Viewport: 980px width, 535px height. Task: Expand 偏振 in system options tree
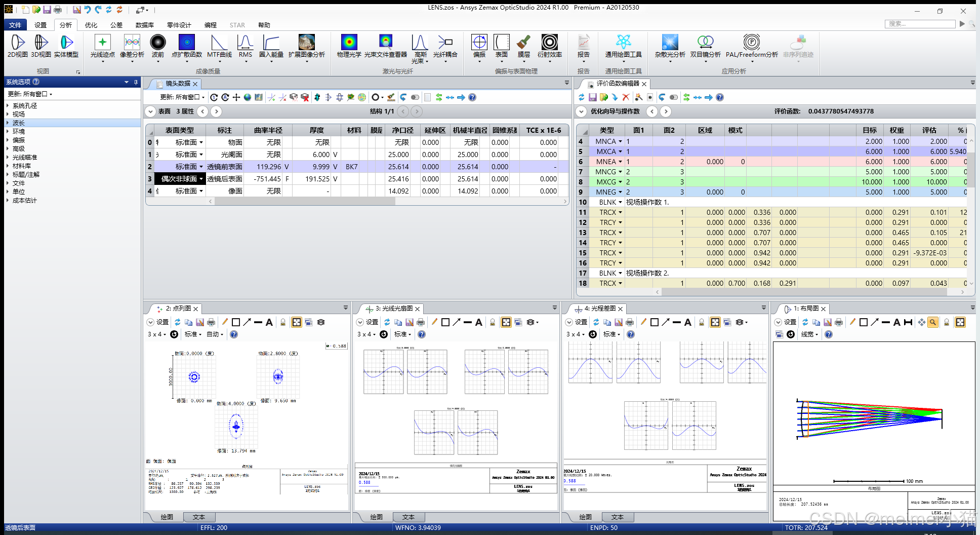pos(8,140)
